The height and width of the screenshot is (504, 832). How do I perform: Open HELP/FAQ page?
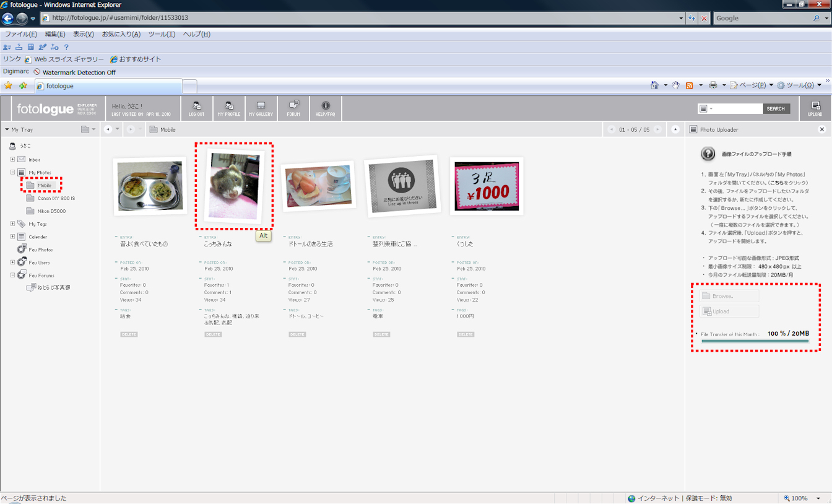[326, 108]
